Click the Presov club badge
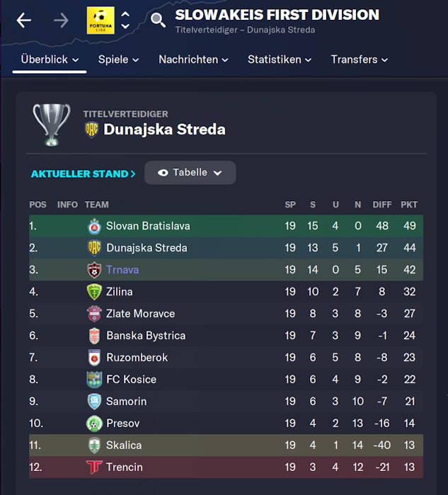 pyautogui.click(x=94, y=423)
